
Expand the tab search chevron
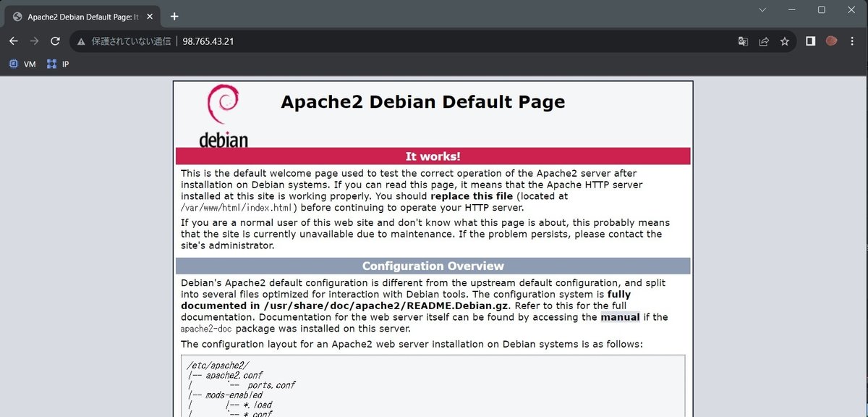(x=763, y=9)
